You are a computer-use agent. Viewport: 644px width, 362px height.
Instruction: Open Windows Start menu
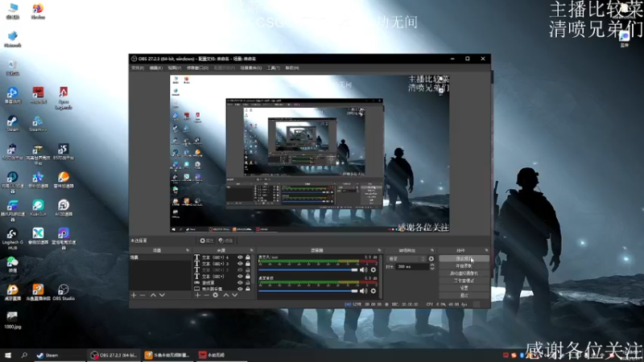(8, 355)
